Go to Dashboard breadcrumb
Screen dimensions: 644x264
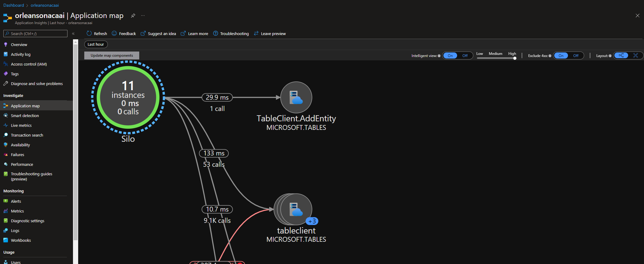(14, 5)
